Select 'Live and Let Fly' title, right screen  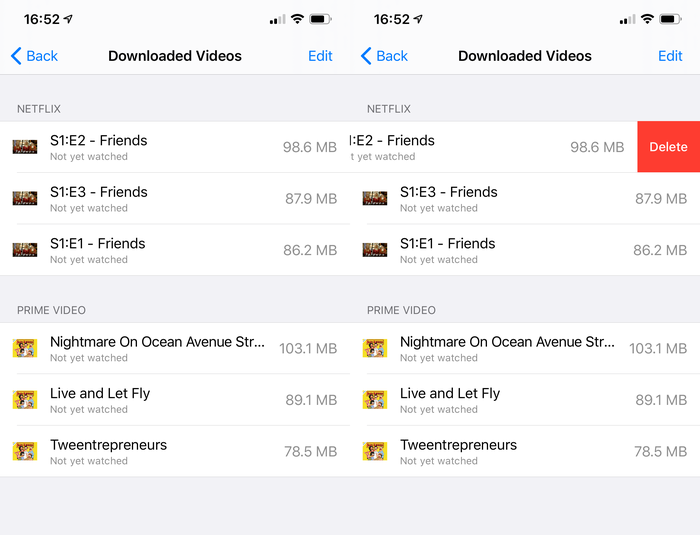[450, 393]
